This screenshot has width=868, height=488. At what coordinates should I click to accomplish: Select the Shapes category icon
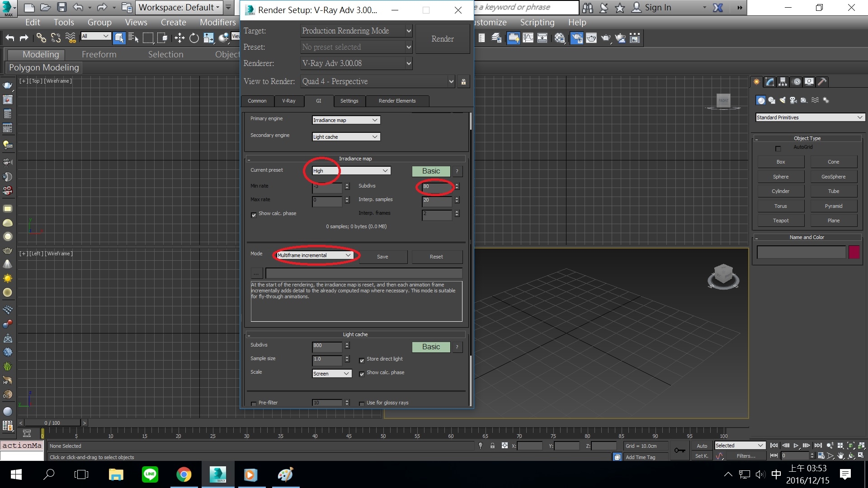click(772, 100)
